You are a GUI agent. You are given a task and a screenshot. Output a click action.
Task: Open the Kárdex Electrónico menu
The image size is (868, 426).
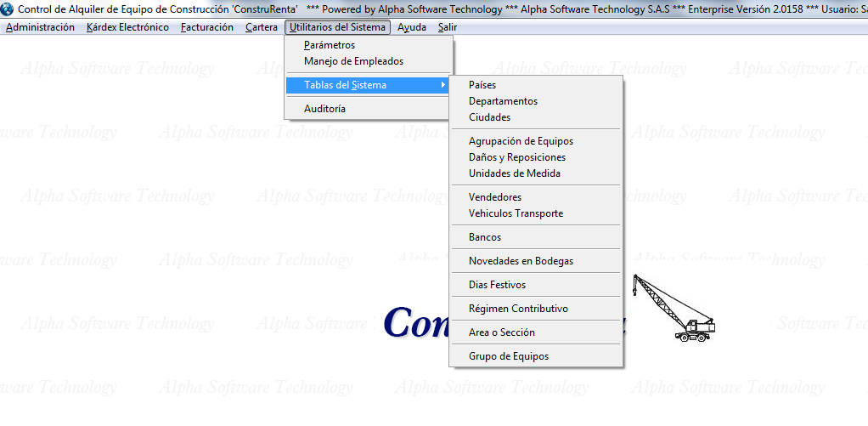127,27
